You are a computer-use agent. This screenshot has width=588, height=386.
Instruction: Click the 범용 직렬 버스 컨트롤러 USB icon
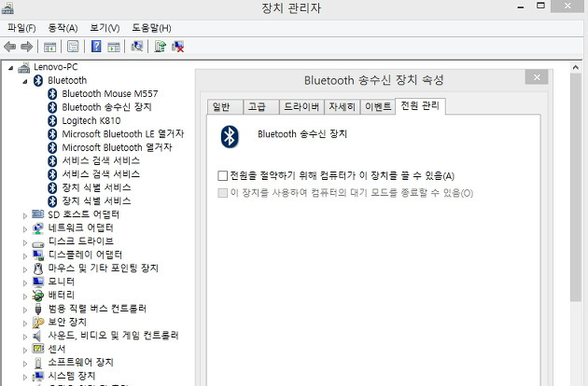[x=38, y=309]
